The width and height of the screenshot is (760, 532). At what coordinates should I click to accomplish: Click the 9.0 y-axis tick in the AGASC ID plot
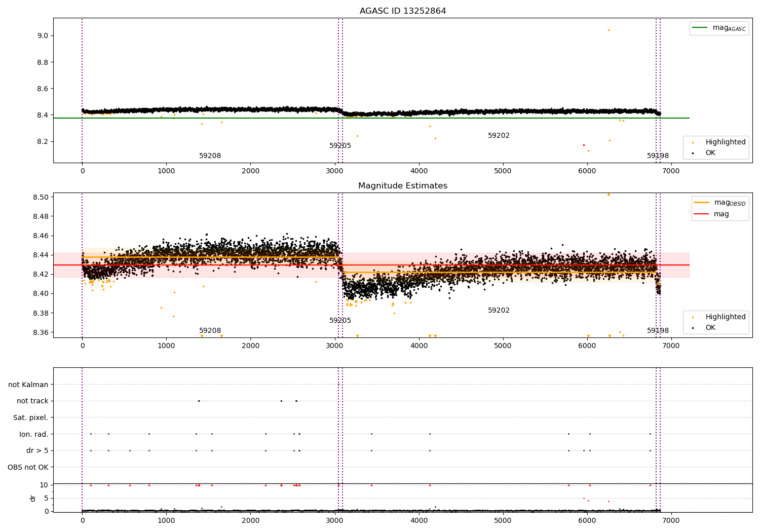pyautogui.click(x=43, y=36)
